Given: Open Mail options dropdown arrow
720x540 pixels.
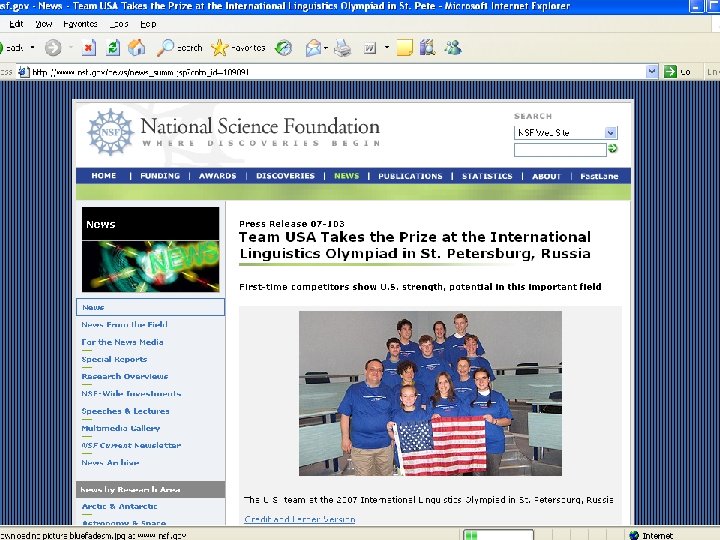Looking at the screenshot, I should (x=326, y=48).
